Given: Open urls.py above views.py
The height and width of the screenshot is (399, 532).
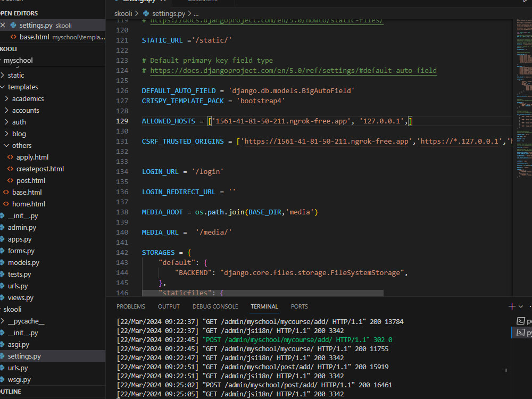Looking at the screenshot, I should pyautogui.click(x=53, y=286).
